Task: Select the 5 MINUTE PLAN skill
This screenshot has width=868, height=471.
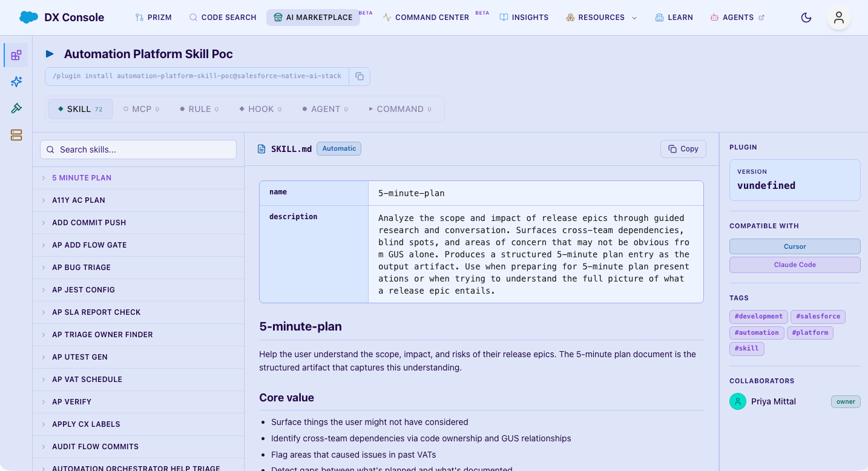Action: [x=139, y=178]
